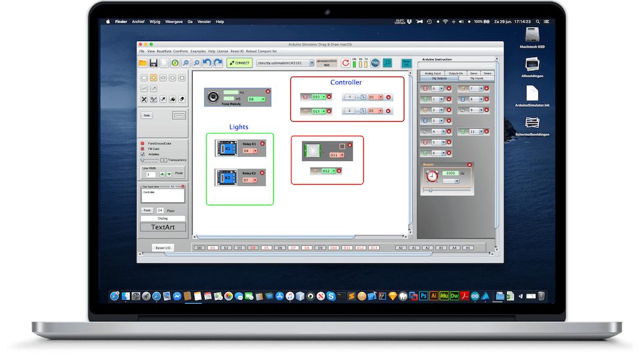The image size is (644, 354).
Task: Click the Style button
Action: tap(147, 115)
